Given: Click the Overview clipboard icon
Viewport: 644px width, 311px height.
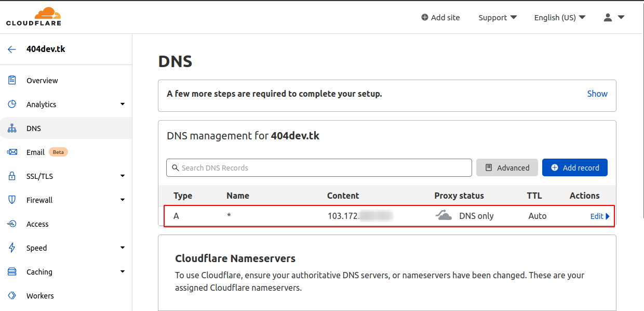Looking at the screenshot, I should (12, 80).
